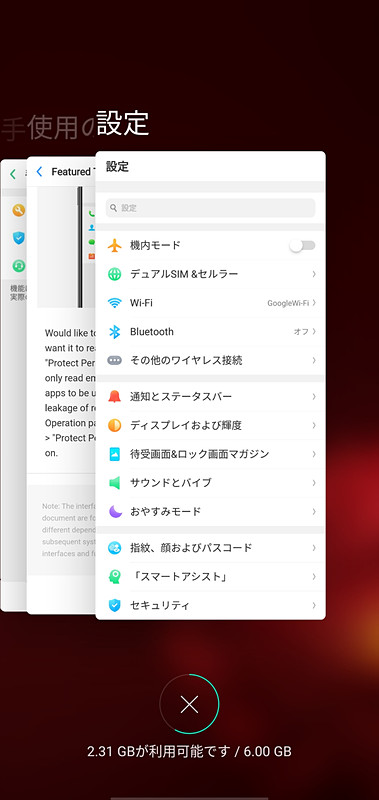379x800 pixels.
Task: Open サウンドとバイブ entry
Action: click(210, 483)
